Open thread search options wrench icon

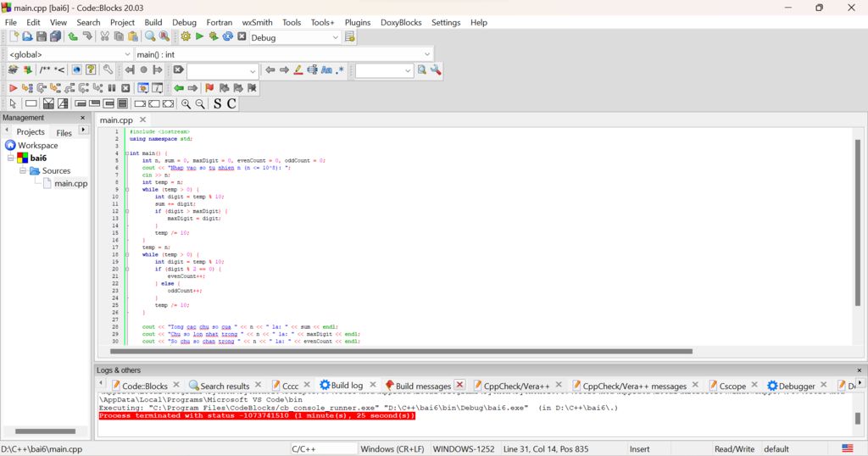[x=437, y=70]
